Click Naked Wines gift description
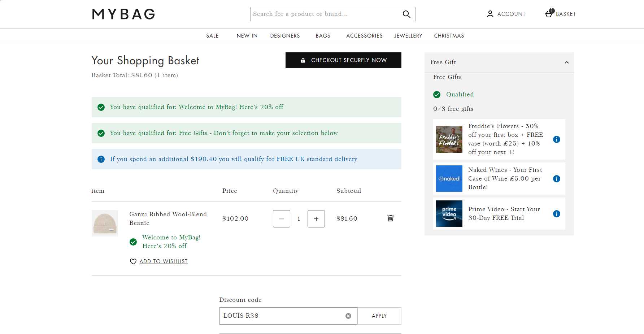The height and width of the screenshot is (334, 644). pyautogui.click(x=505, y=179)
